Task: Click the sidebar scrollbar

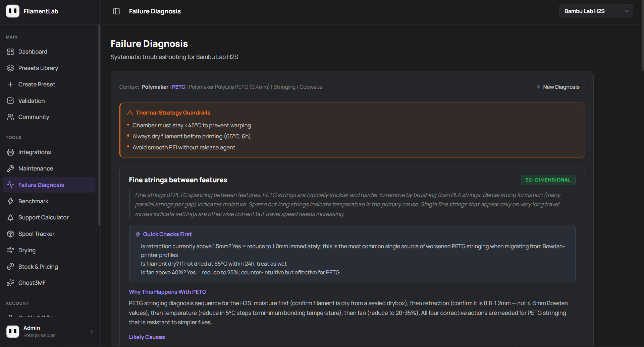Action: pyautogui.click(x=99, y=125)
